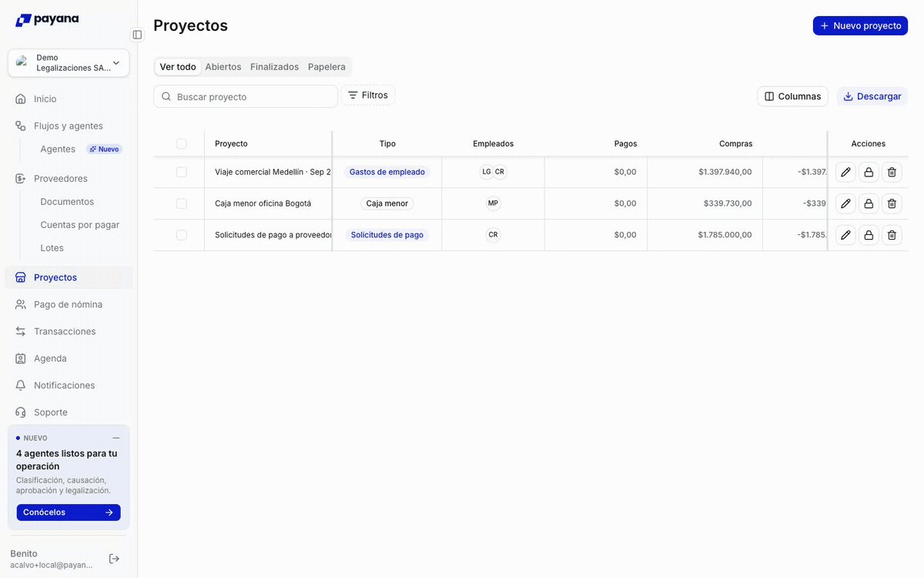Click the CR avatar in Solicitudes de pago row

[x=493, y=234]
